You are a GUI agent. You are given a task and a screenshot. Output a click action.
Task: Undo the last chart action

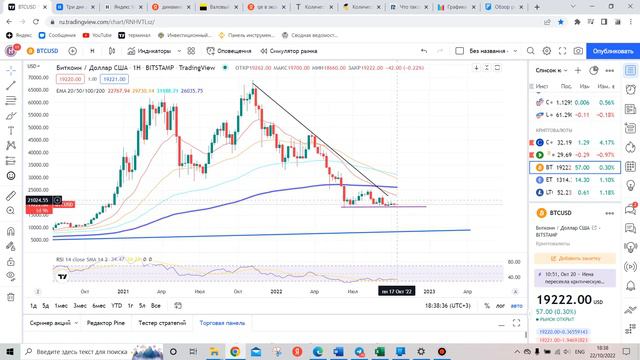pos(424,51)
